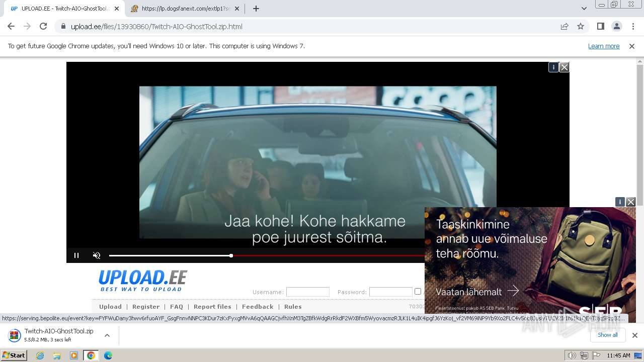Open File Explorer from taskbar

[x=57, y=355]
